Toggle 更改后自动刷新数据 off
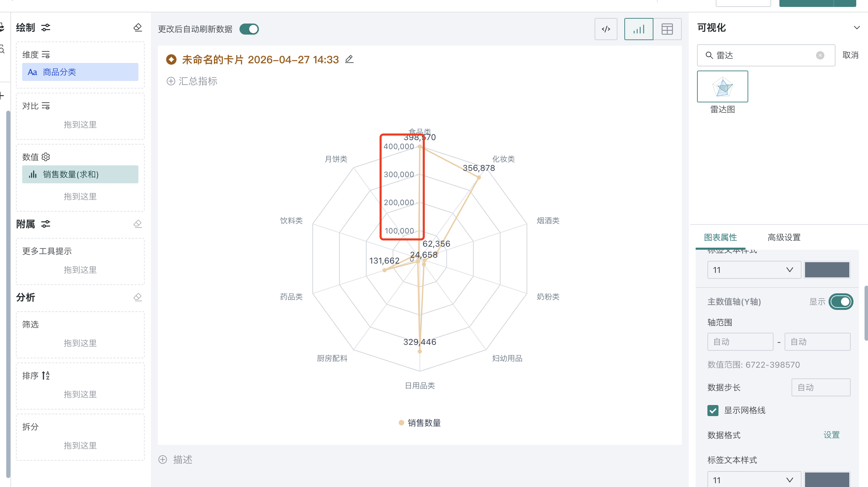The width and height of the screenshot is (868, 487). (x=249, y=29)
